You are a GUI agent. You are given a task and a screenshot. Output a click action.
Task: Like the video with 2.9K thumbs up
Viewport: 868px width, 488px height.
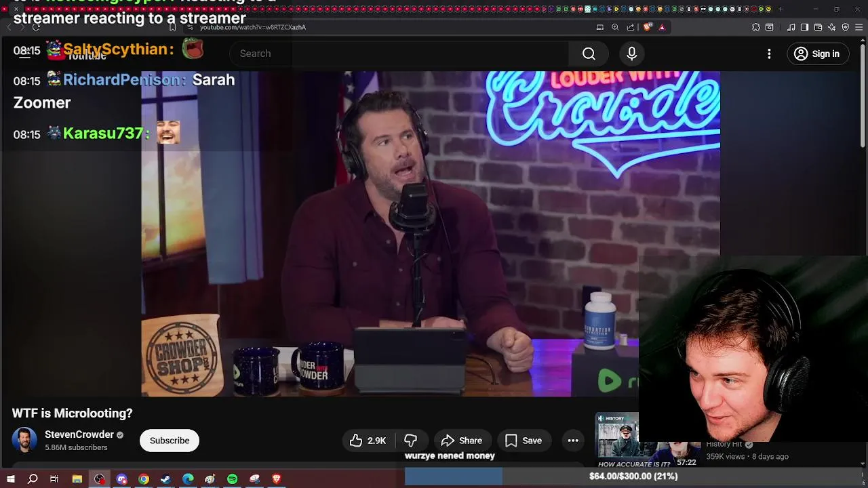pos(369,441)
